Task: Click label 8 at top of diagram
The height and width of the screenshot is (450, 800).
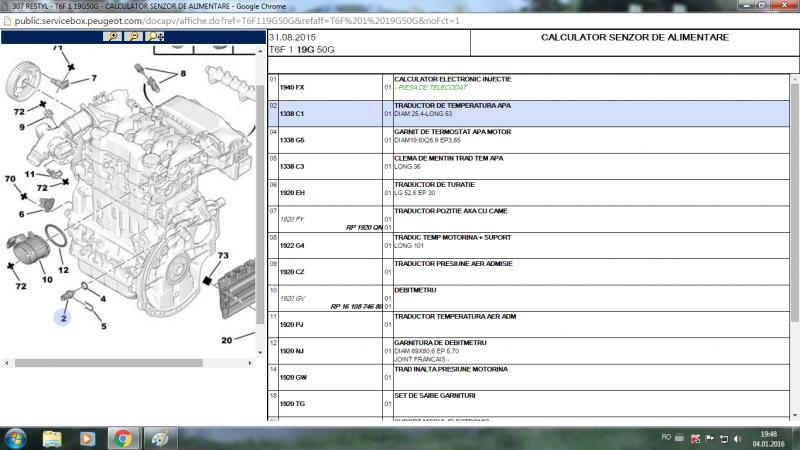Action: click(183, 73)
